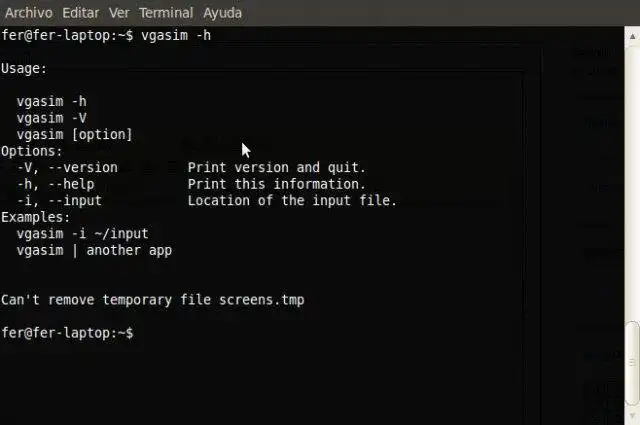This screenshot has width=640, height=425.
Task: Click the typed 'vgasim -h' command
Action: tap(176, 35)
